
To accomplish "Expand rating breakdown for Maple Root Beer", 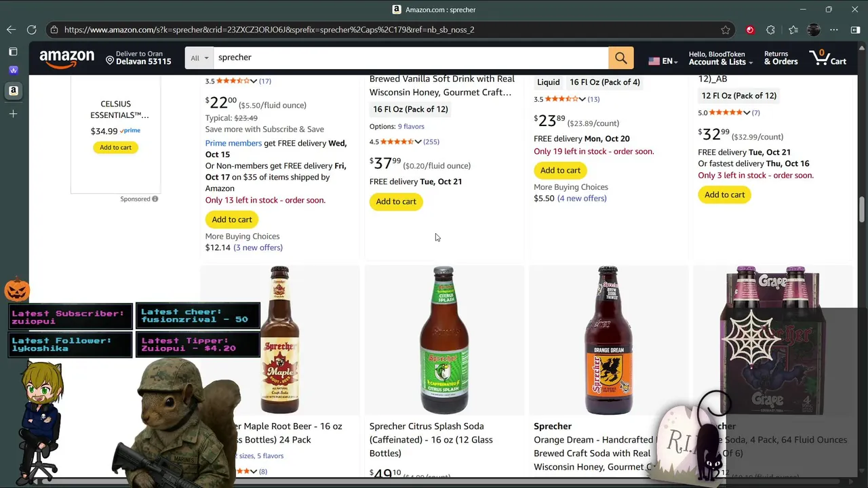I will (x=253, y=471).
